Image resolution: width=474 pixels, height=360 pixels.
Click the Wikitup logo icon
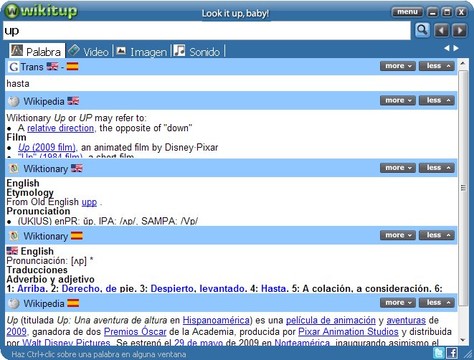coord(12,11)
